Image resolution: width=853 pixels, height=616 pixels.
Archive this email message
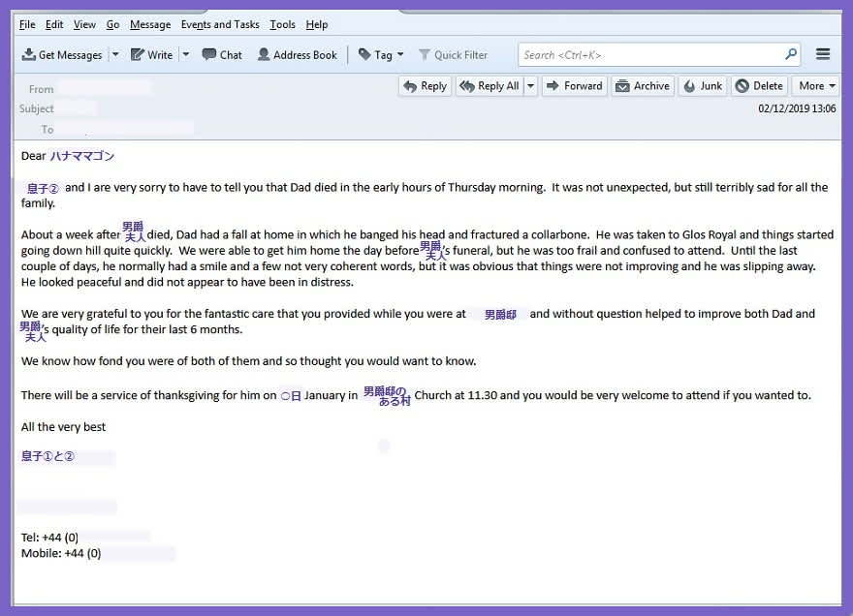point(642,86)
